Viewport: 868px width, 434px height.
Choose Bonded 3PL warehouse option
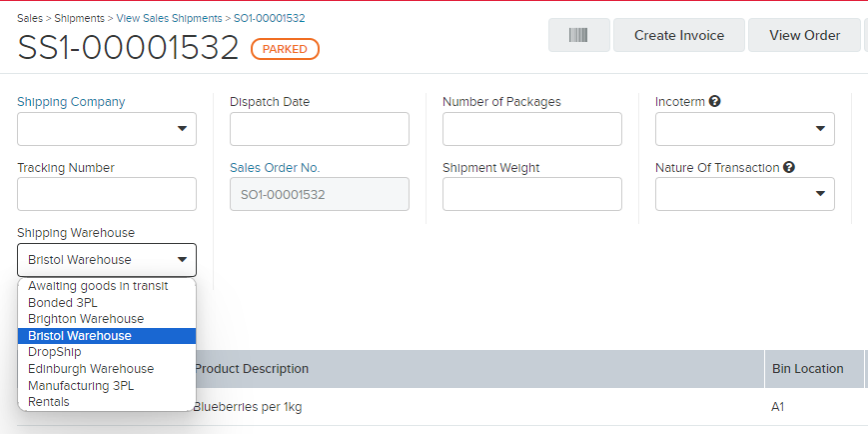tap(64, 302)
